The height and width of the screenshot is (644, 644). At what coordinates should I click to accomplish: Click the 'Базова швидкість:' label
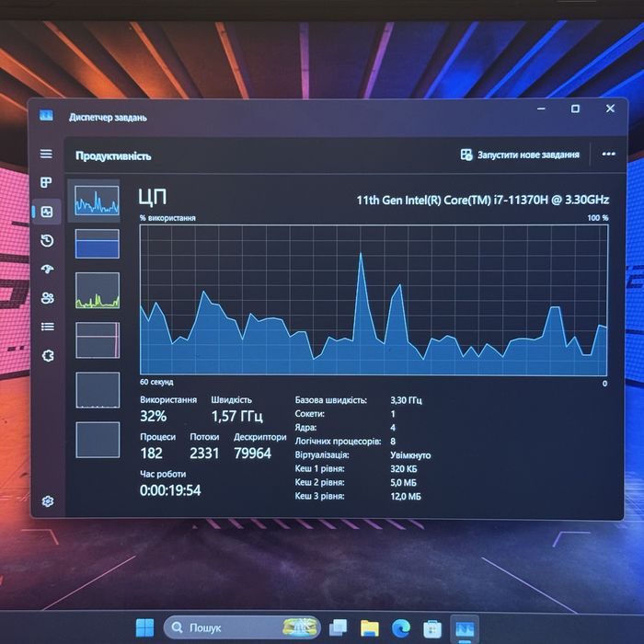point(331,400)
